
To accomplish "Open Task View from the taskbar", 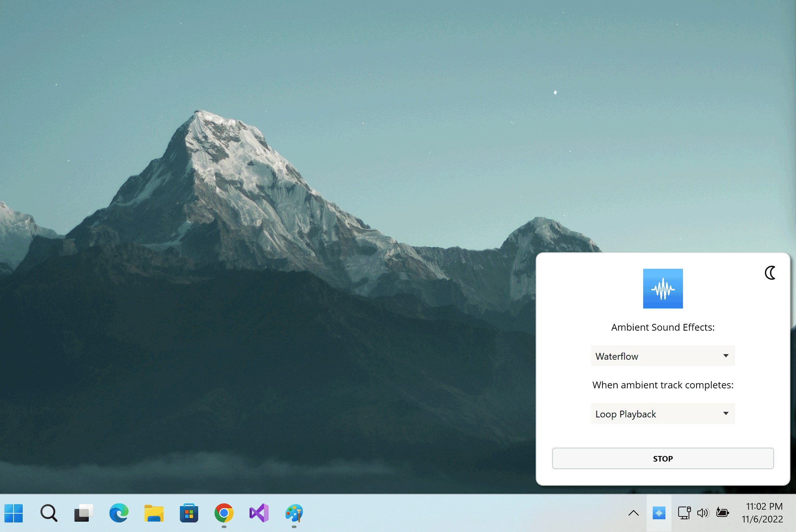I will point(84,513).
